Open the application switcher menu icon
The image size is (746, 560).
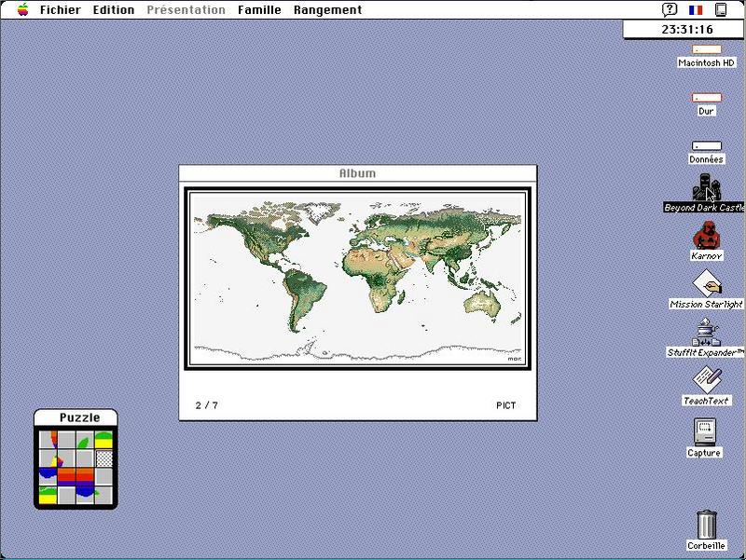(721, 9)
